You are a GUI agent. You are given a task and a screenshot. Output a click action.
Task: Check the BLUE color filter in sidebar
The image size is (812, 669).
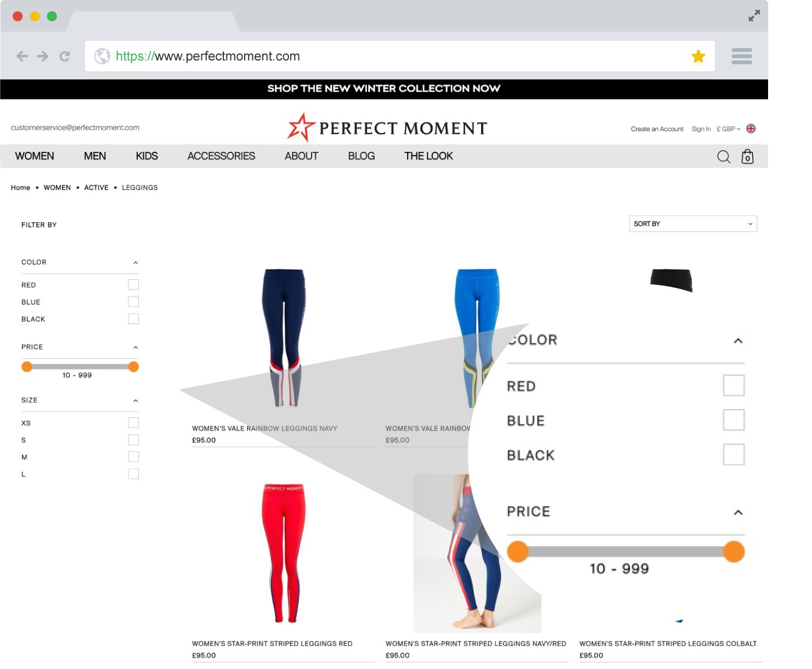coord(133,302)
